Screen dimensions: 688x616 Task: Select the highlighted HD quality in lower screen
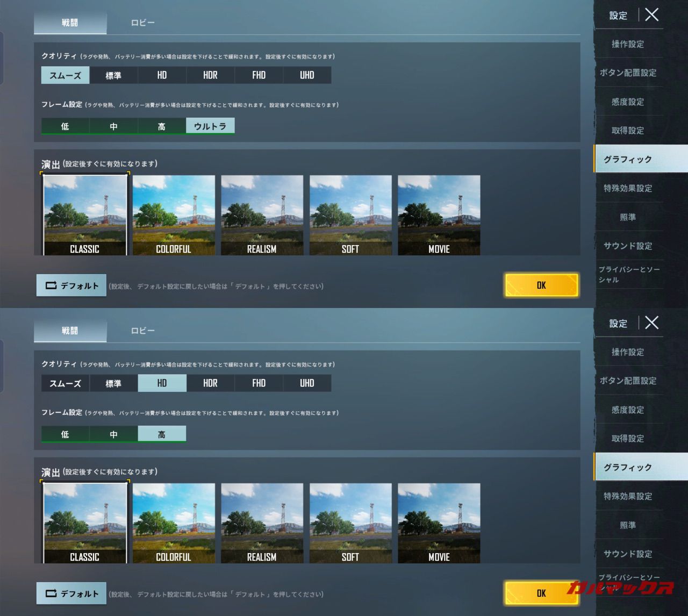tap(162, 383)
